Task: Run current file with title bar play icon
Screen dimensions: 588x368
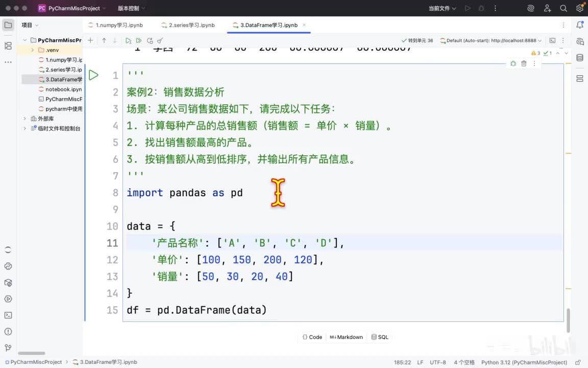Action: tap(468, 8)
